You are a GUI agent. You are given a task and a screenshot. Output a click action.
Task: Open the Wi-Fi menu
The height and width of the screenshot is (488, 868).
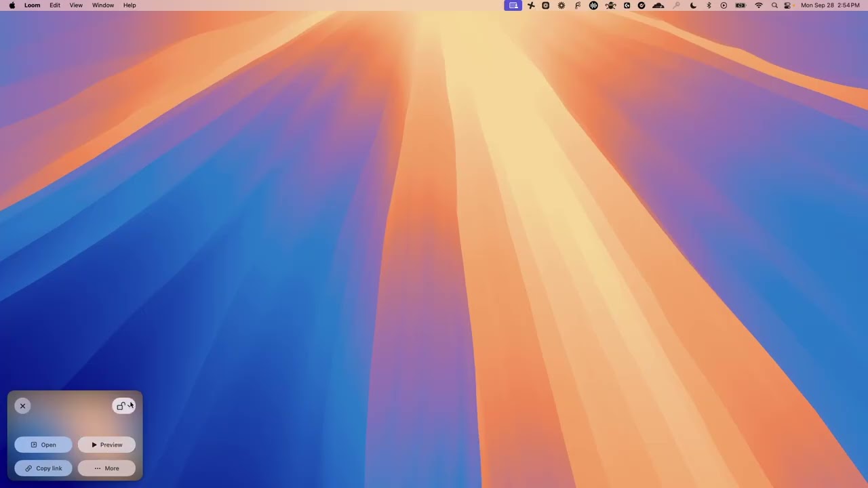[x=759, y=5]
